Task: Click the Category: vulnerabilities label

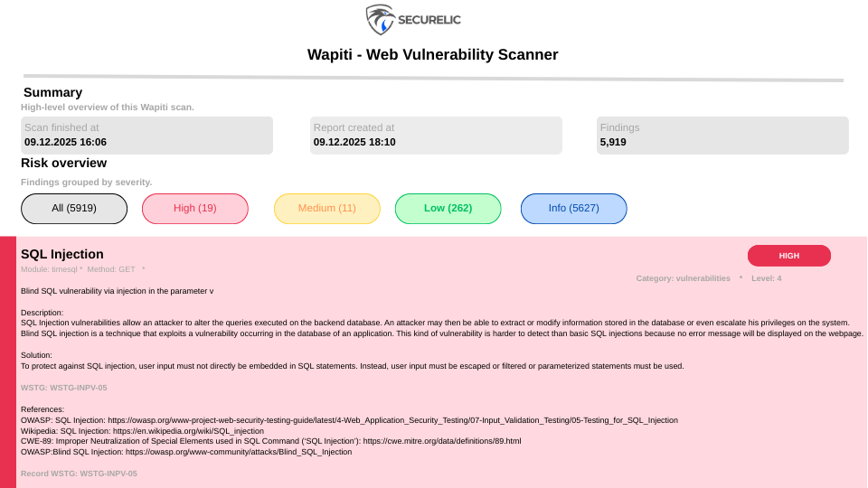Action: click(683, 278)
